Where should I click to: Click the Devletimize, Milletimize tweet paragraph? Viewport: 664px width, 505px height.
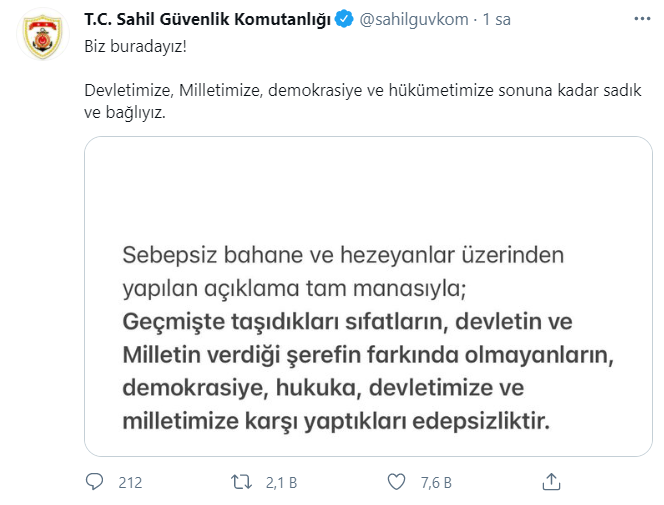click(x=363, y=101)
